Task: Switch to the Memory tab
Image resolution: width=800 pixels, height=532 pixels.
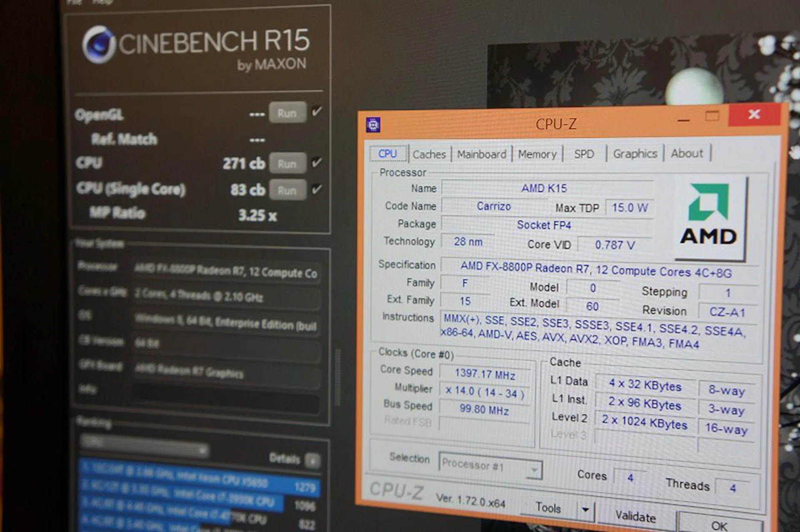Action: [537, 155]
